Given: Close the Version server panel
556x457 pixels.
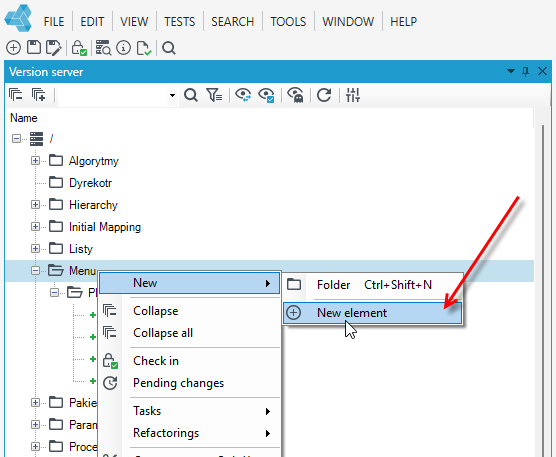Looking at the screenshot, I should (542, 71).
